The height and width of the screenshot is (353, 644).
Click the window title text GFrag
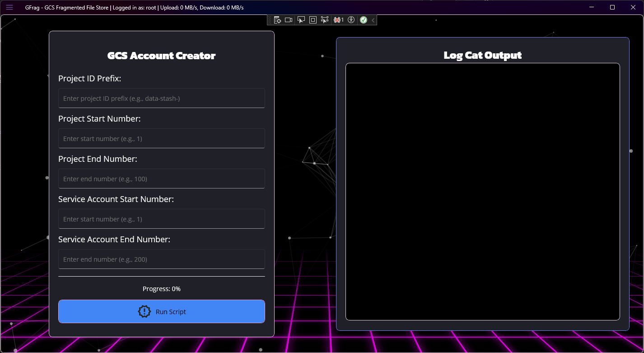click(135, 7)
